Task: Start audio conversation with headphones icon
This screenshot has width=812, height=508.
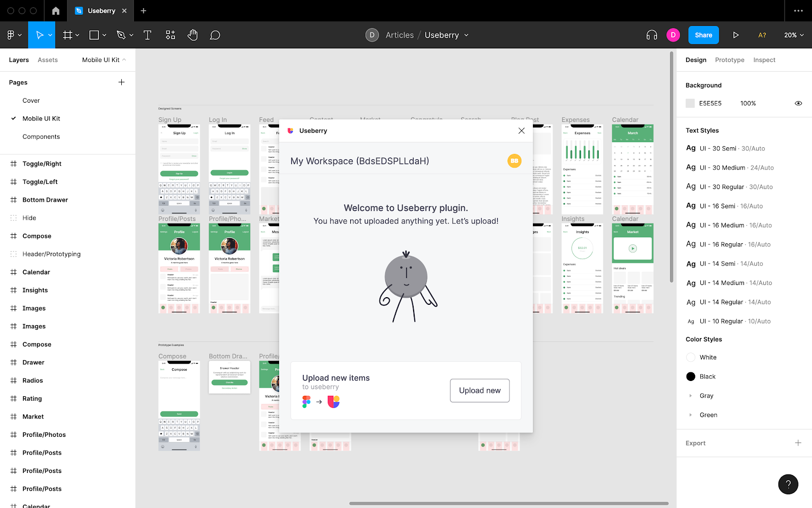Action: click(652, 35)
